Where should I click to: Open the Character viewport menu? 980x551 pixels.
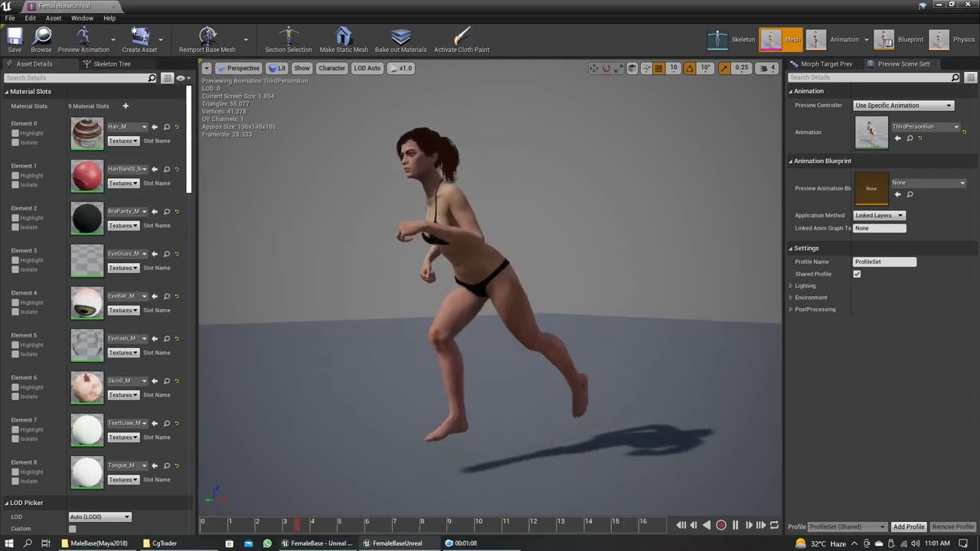(332, 68)
